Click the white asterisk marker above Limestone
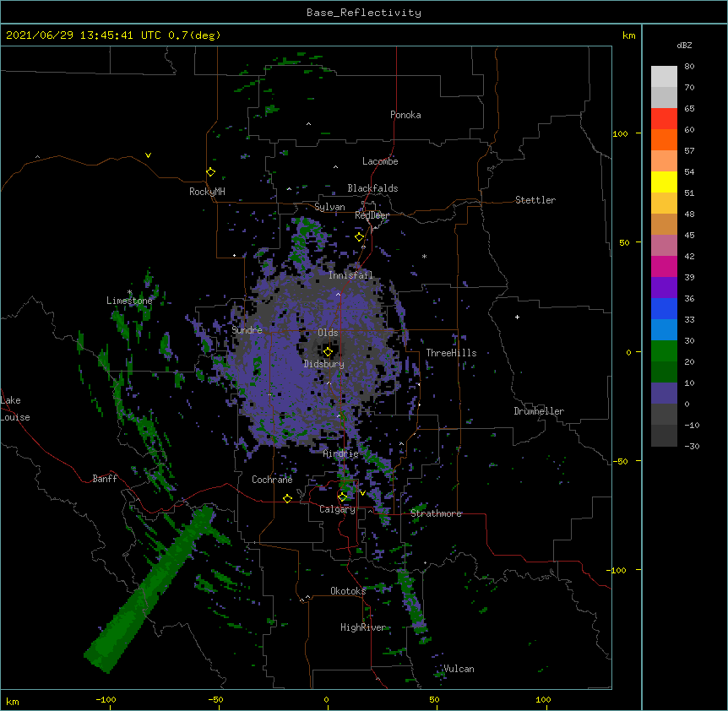The height and width of the screenshot is (711, 728). click(129, 292)
